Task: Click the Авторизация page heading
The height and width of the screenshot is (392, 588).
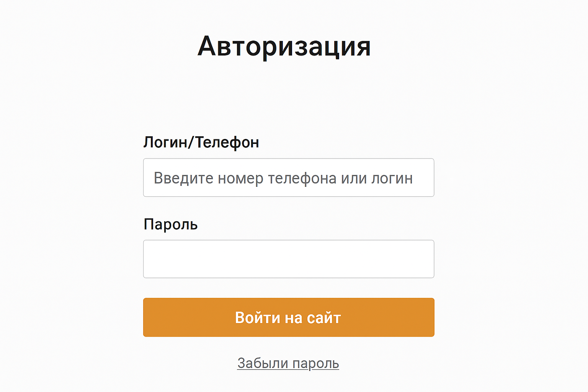Action: pos(284,47)
